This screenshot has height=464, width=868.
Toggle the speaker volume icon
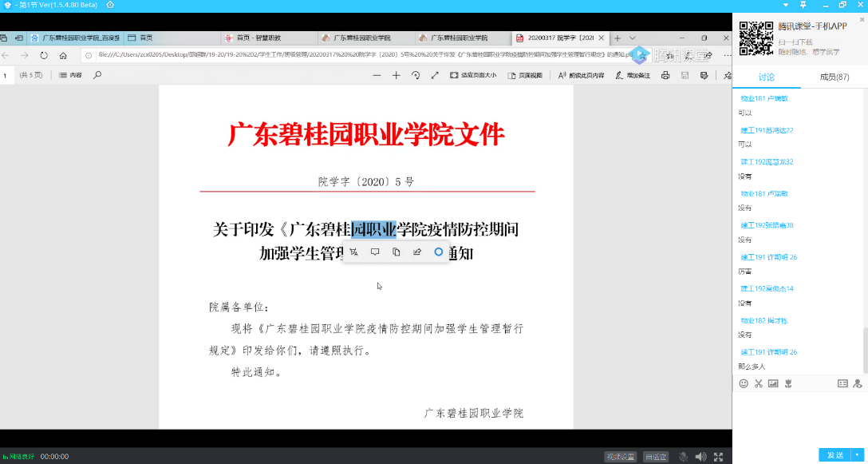click(x=700, y=457)
